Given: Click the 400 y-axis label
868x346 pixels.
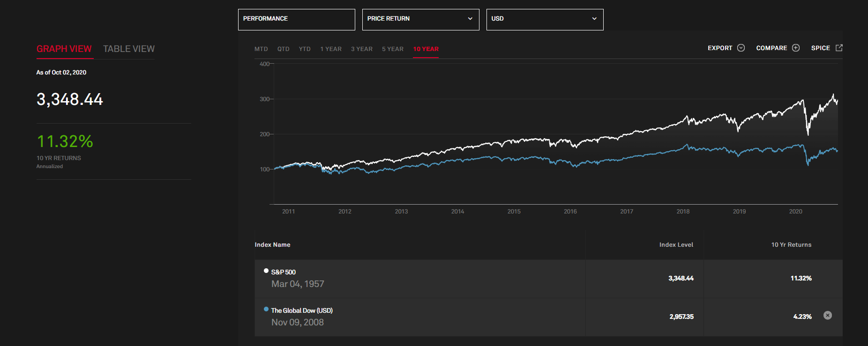Looking at the screenshot, I should click(x=264, y=64).
